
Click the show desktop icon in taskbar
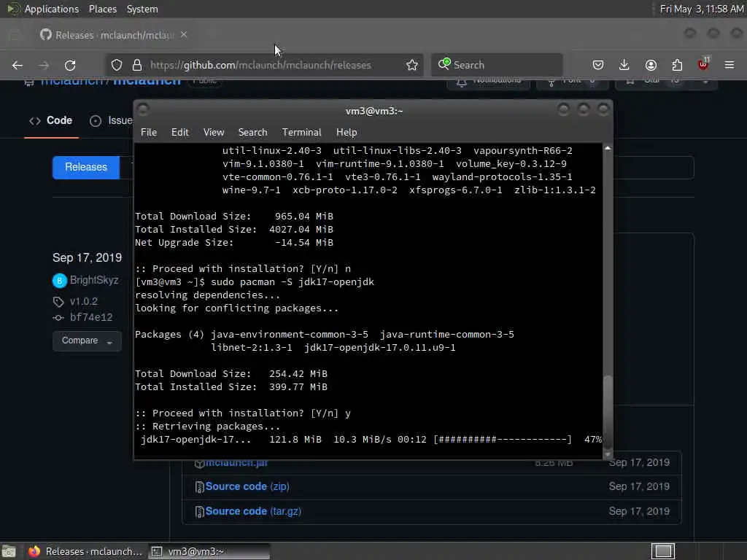[x=9, y=551]
